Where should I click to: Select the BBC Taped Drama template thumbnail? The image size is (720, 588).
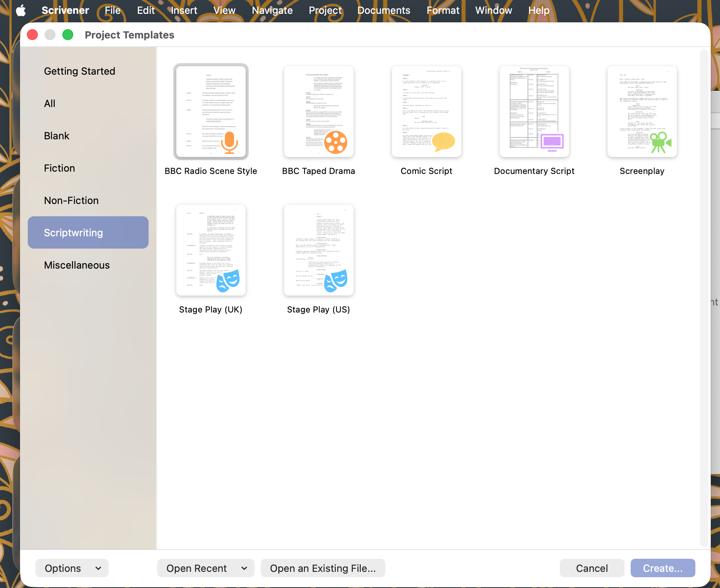[x=319, y=112]
